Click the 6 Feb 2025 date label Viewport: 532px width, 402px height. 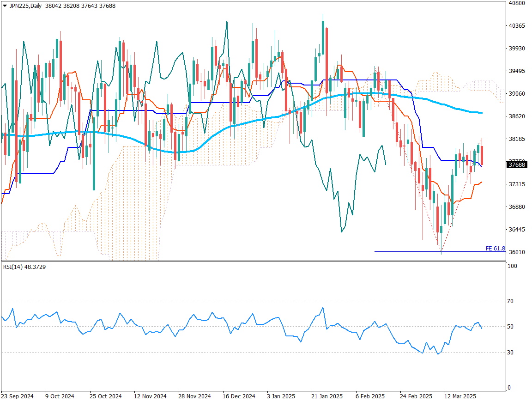[x=370, y=396]
